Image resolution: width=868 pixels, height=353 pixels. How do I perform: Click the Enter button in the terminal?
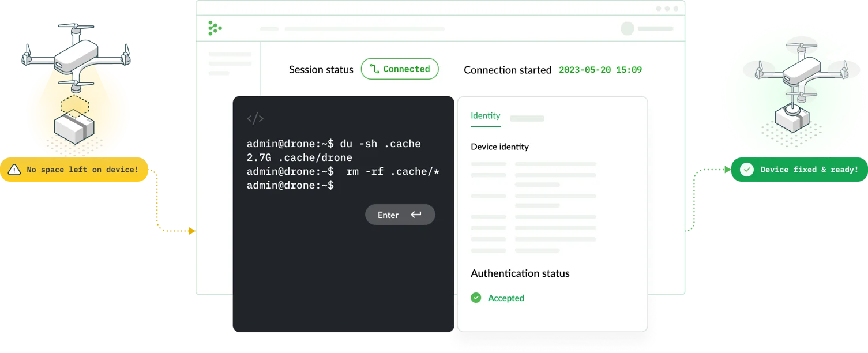pos(400,215)
